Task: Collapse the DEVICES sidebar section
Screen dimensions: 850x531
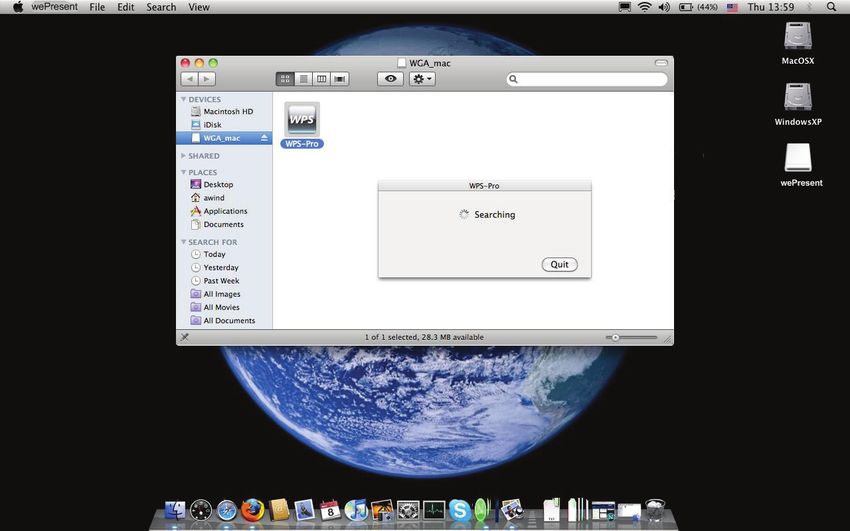Action: [184, 99]
